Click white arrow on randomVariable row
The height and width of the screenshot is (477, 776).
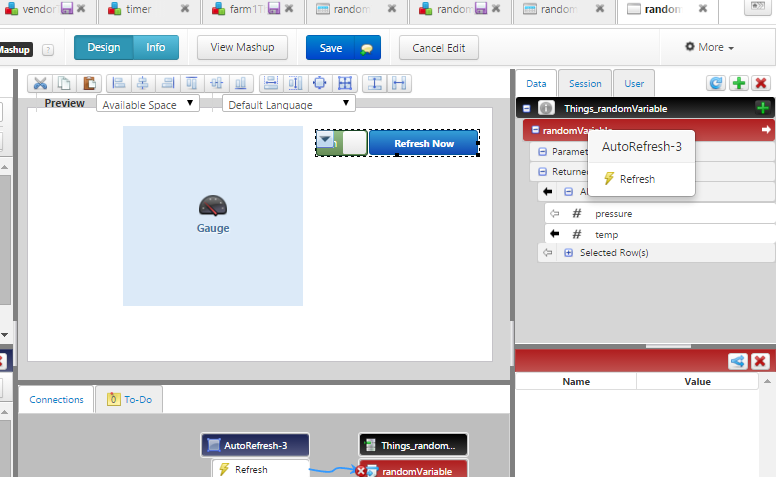766,130
